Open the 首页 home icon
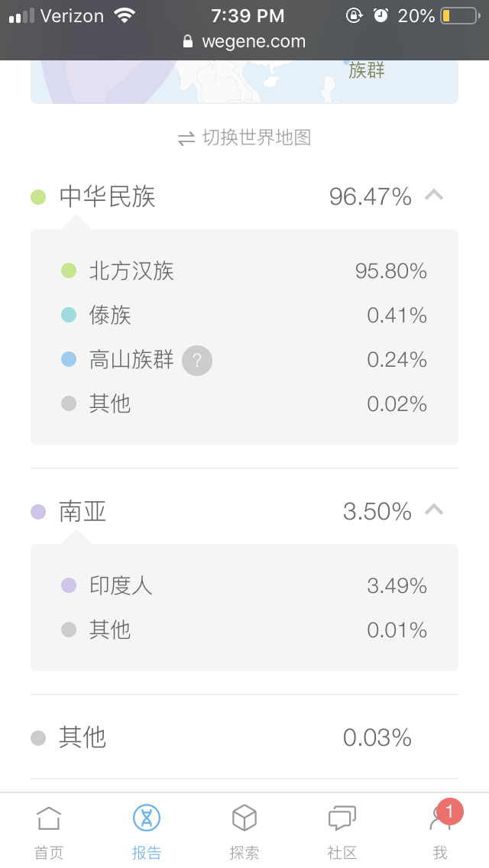This screenshot has height=868, width=489. 49,818
